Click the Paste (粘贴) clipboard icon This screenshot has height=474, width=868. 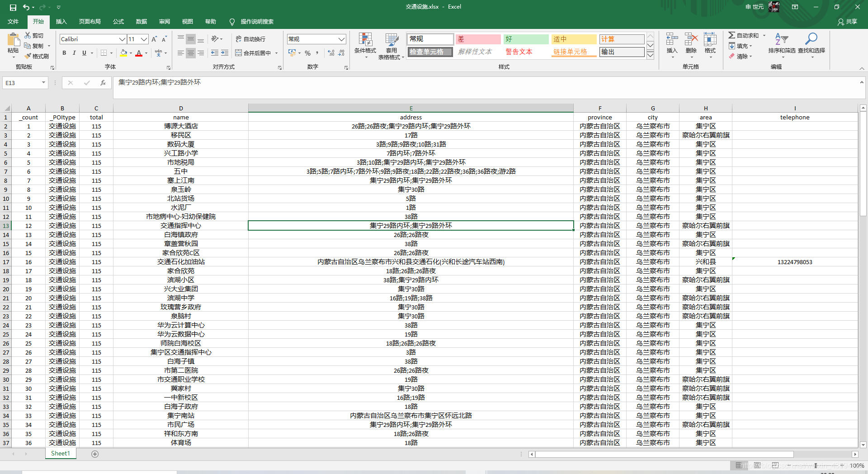pyautogui.click(x=13, y=40)
